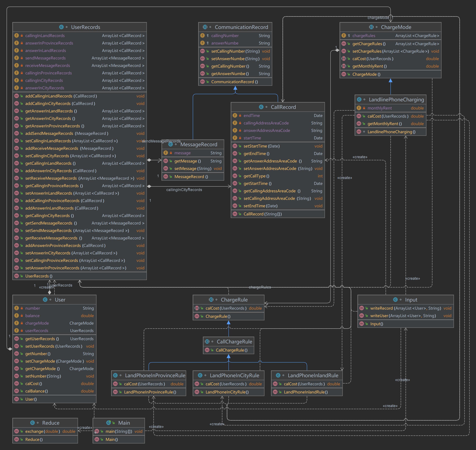
Task: Click the Reduce class icon
Action: (32, 423)
